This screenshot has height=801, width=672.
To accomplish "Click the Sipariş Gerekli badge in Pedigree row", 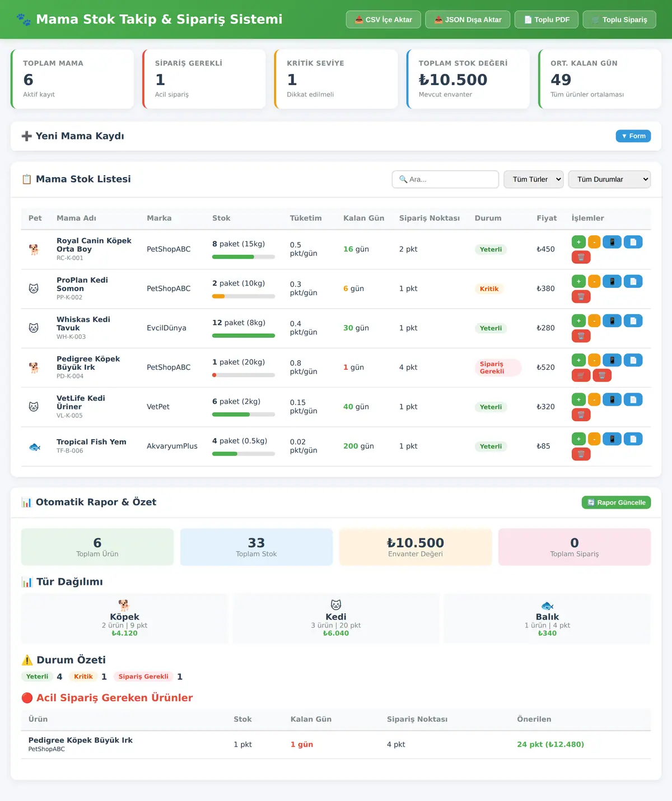I will (x=498, y=367).
